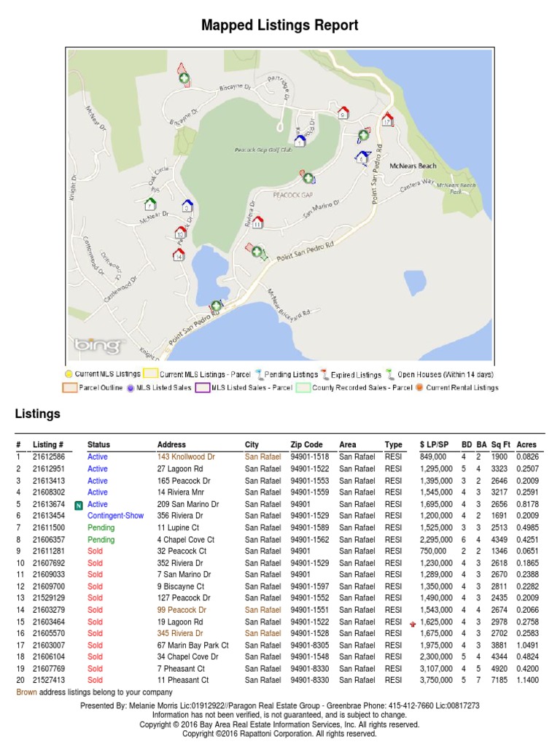This screenshot has height=747, width=560.
Task: Click the blue house marker numbered 3
Action: [x=187, y=206]
